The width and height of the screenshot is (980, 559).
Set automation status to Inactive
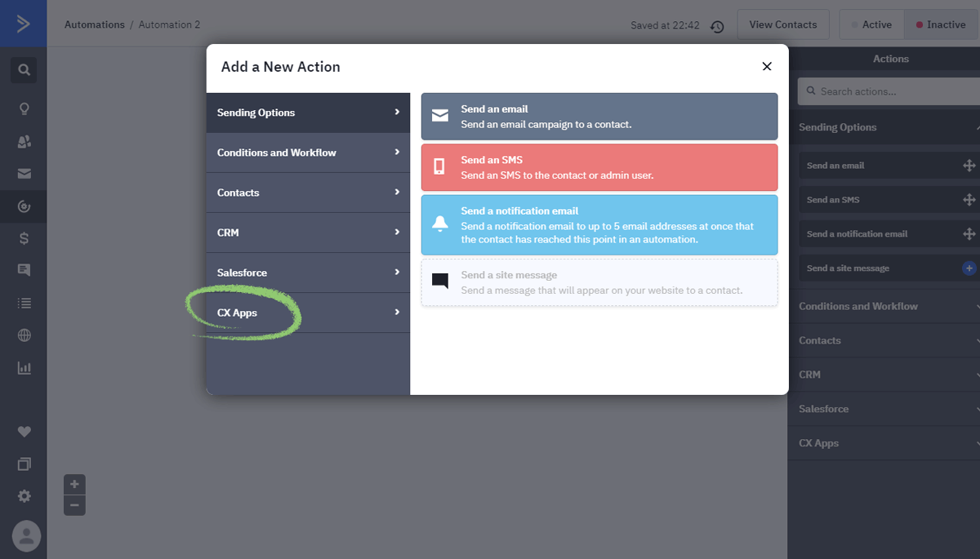tap(941, 24)
